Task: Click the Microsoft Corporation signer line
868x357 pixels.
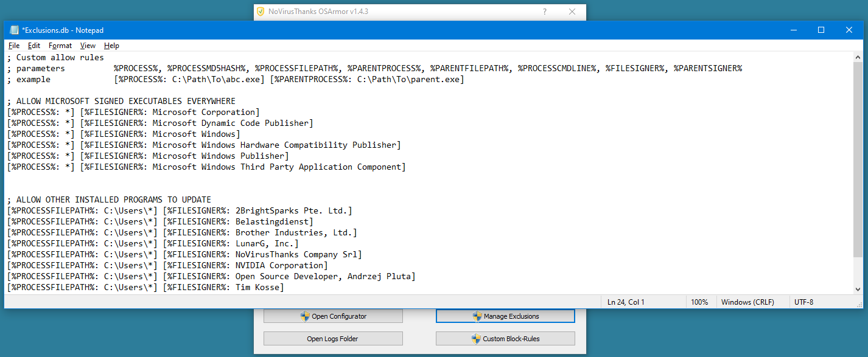Action: click(133, 112)
